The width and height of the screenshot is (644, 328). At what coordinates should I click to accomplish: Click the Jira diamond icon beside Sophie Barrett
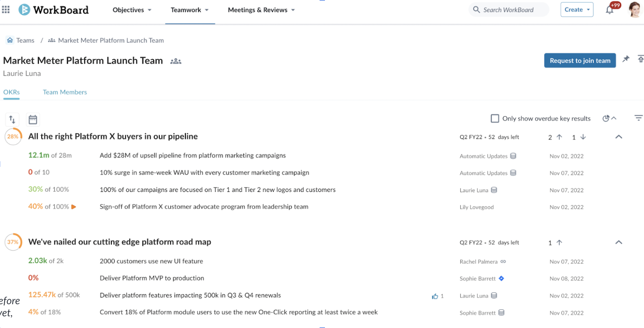pos(502,278)
